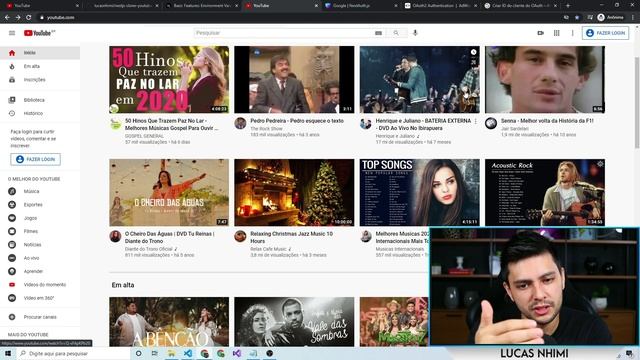This screenshot has height=360, width=640.
Task: Open Windows Start menu
Action: (8, 353)
